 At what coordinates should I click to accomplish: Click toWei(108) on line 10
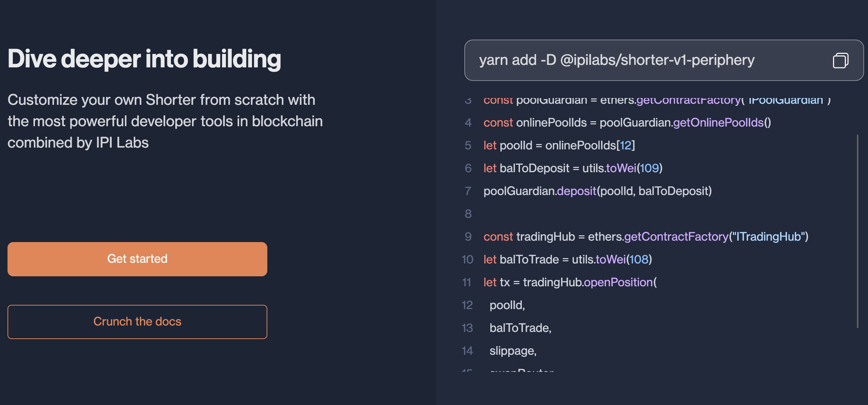coord(624,260)
